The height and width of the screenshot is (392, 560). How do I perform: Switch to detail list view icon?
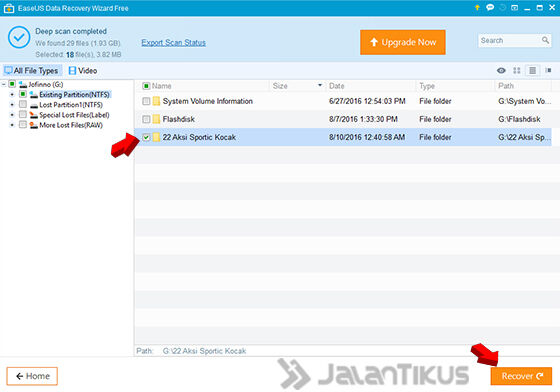(532, 70)
